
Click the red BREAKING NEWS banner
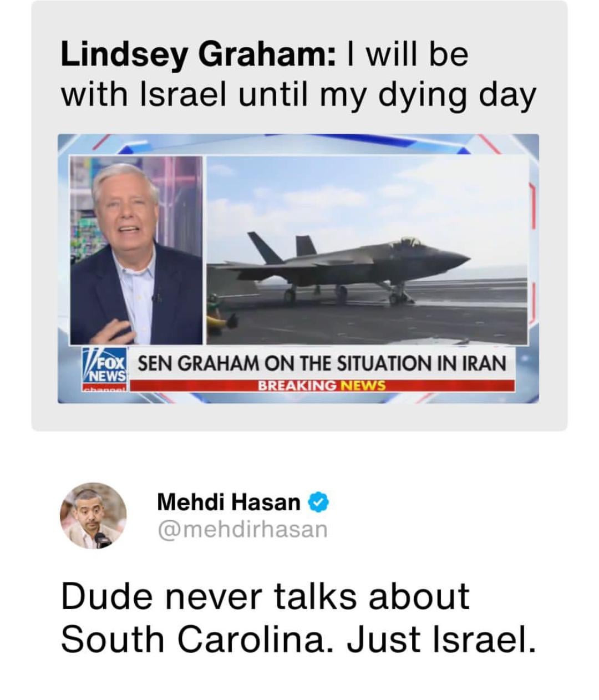(322, 385)
